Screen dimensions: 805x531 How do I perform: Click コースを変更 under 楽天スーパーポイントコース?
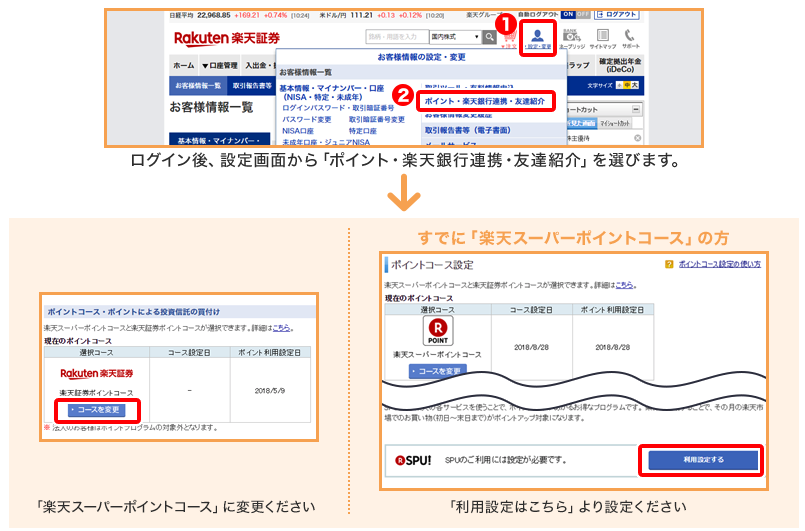click(437, 371)
